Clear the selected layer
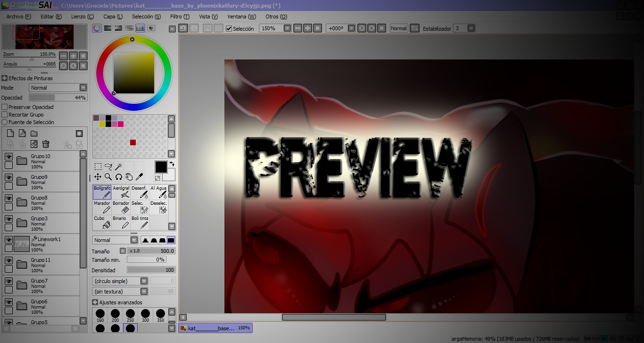 [x=34, y=144]
